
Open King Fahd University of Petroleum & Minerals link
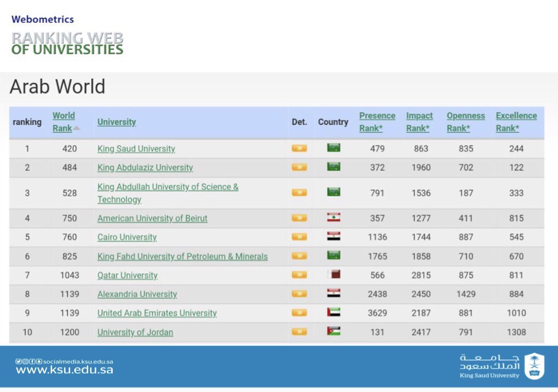(x=183, y=256)
